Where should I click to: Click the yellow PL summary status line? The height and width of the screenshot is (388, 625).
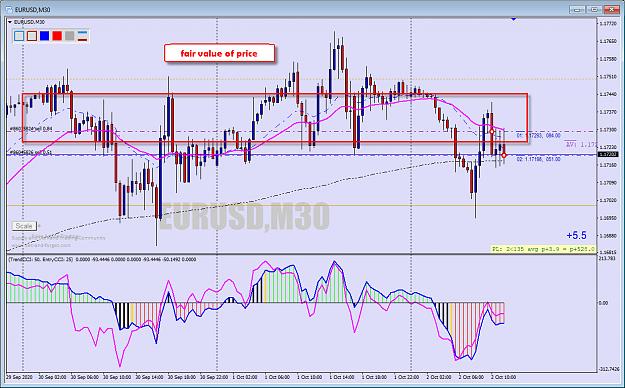[544, 249]
